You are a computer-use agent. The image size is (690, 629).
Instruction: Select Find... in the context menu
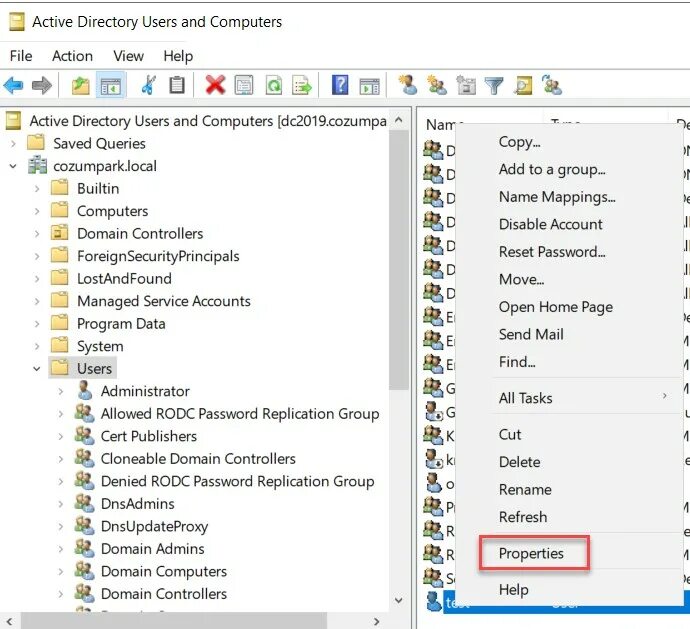[x=517, y=362]
